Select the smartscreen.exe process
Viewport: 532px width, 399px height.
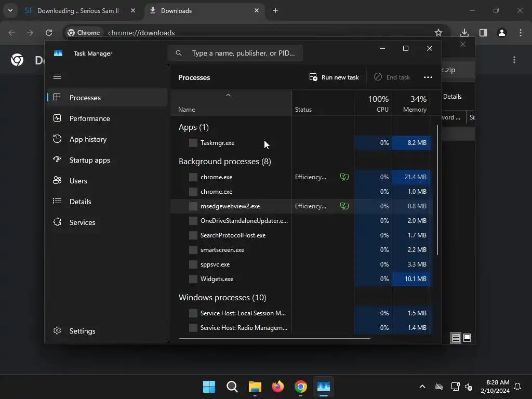(x=301, y=250)
